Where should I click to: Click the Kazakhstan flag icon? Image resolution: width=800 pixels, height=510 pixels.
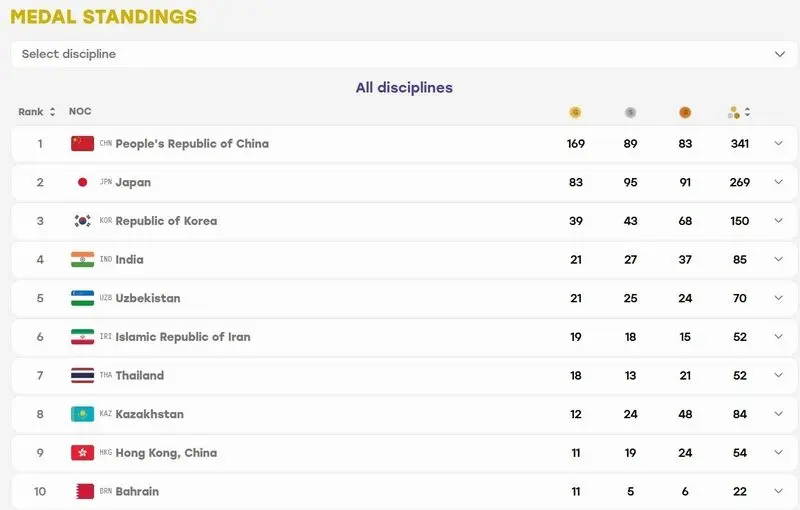(82, 414)
